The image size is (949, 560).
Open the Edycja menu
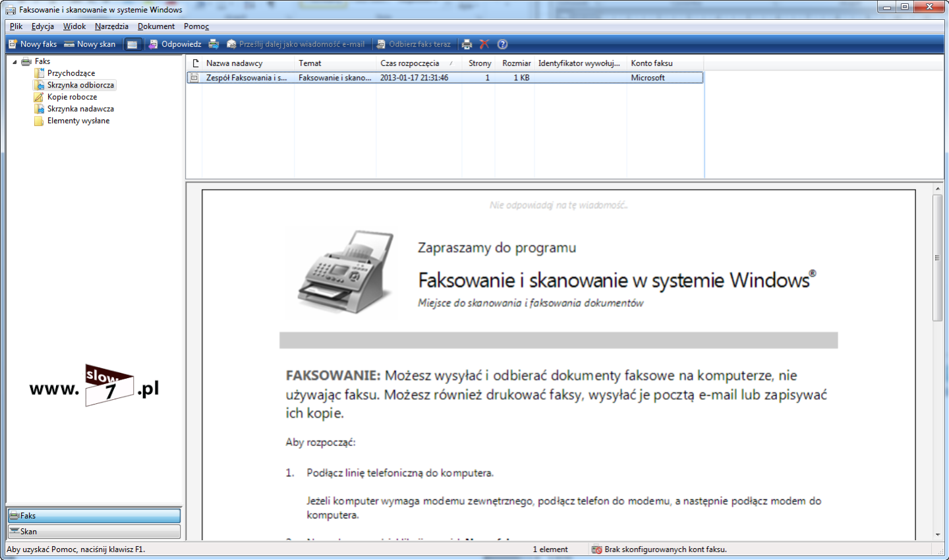click(43, 26)
